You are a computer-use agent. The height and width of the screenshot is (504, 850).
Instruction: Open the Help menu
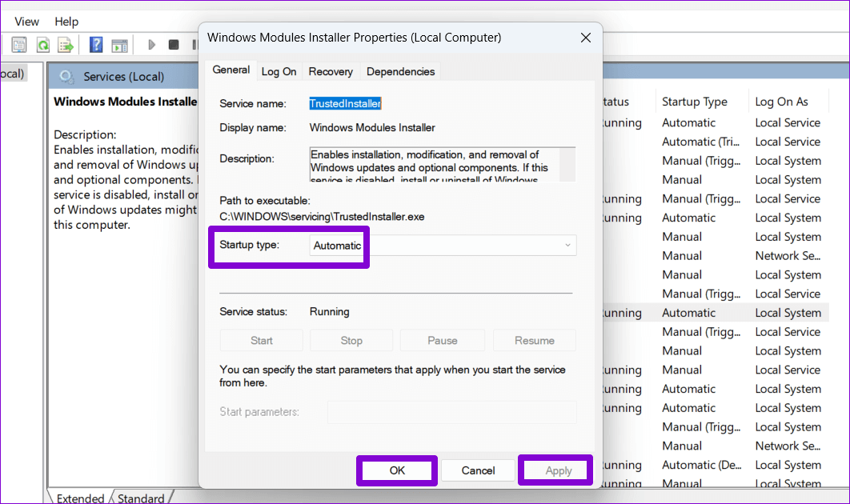pos(66,22)
